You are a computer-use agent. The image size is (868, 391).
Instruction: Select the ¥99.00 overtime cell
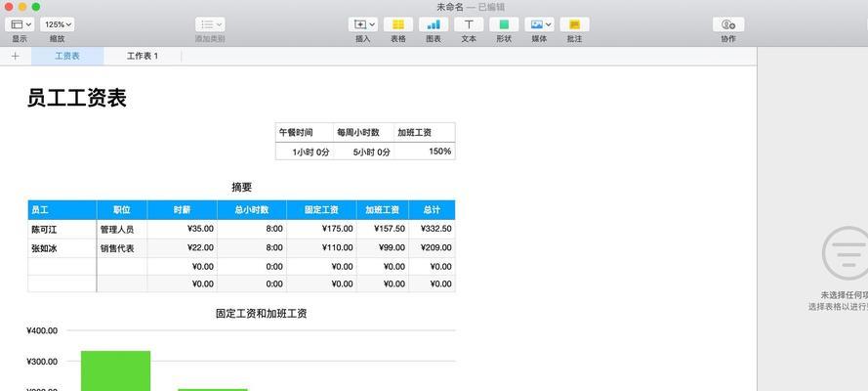(383, 248)
